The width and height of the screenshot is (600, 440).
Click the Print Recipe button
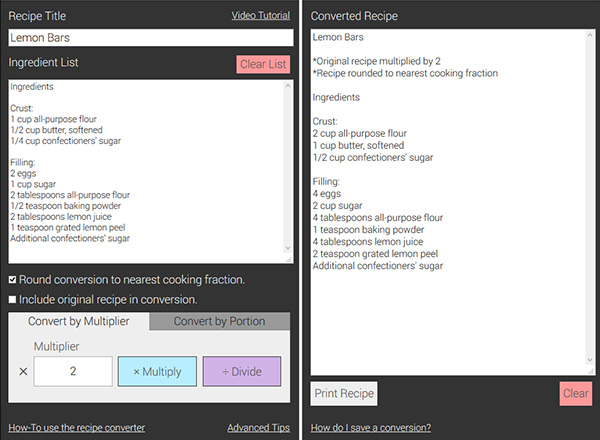[x=344, y=393]
